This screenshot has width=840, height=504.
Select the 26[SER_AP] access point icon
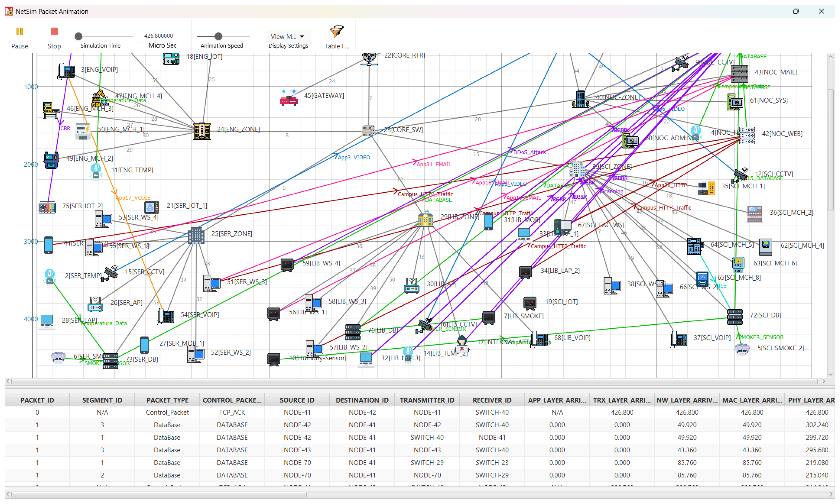[x=95, y=304]
